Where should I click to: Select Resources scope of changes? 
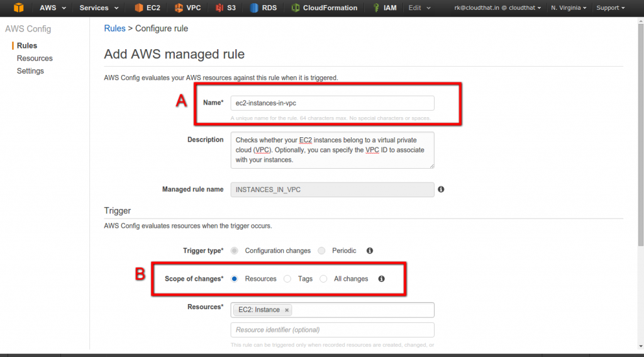pos(234,278)
